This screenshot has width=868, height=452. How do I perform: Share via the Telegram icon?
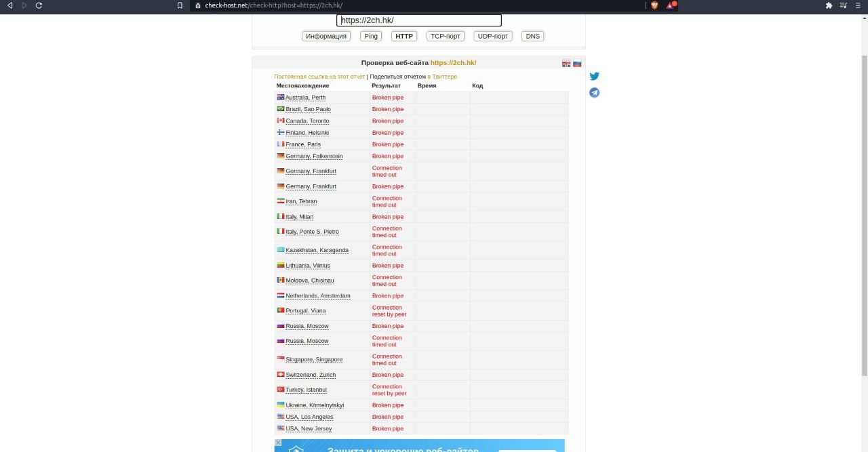coord(594,93)
